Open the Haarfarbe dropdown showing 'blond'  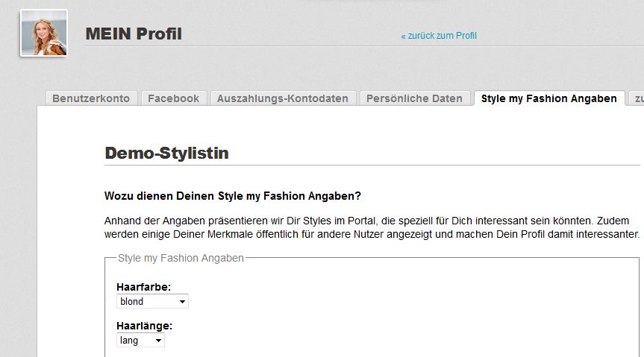[152, 302]
